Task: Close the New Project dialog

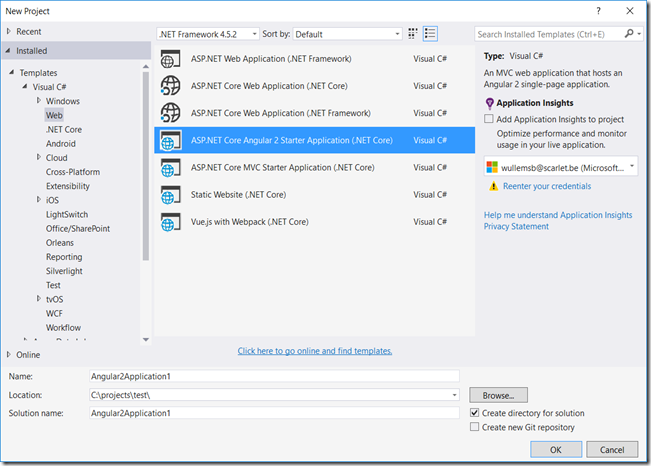Action: [x=630, y=11]
